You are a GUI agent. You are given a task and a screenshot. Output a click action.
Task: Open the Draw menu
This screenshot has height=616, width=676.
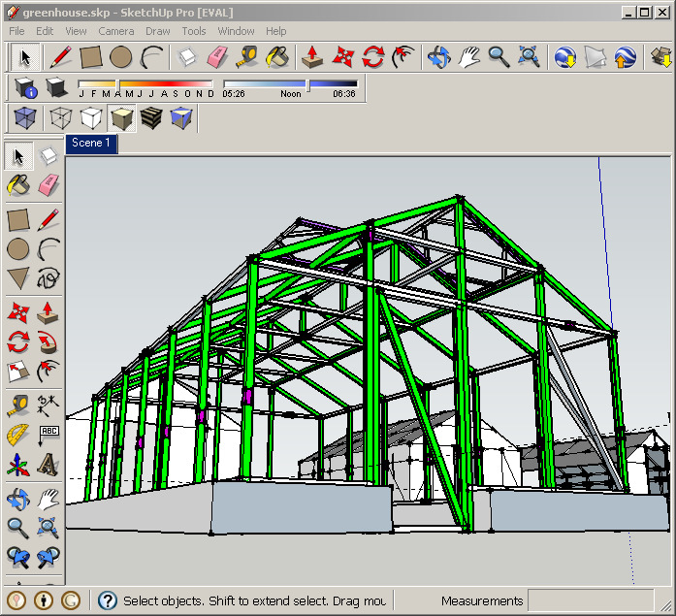(157, 31)
